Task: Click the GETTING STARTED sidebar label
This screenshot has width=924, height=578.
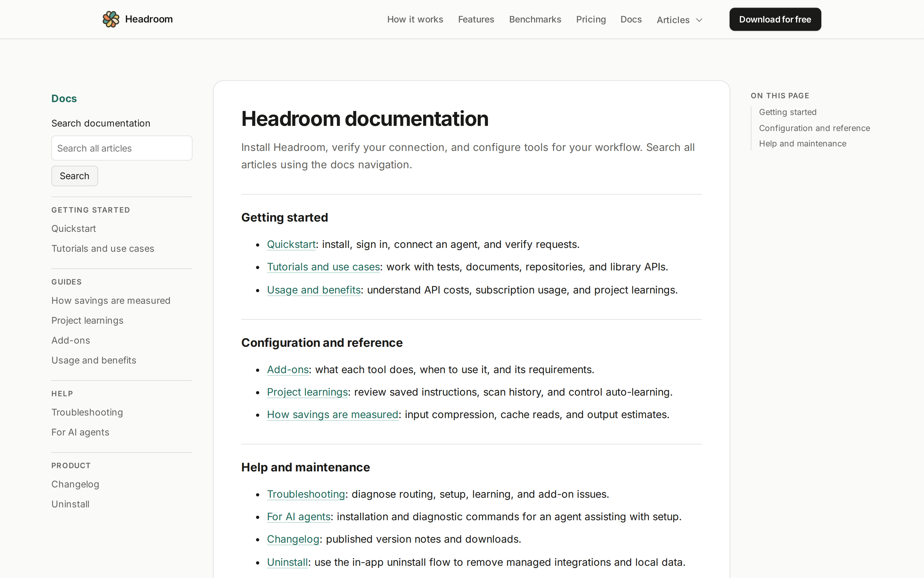Action: (x=91, y=210)
